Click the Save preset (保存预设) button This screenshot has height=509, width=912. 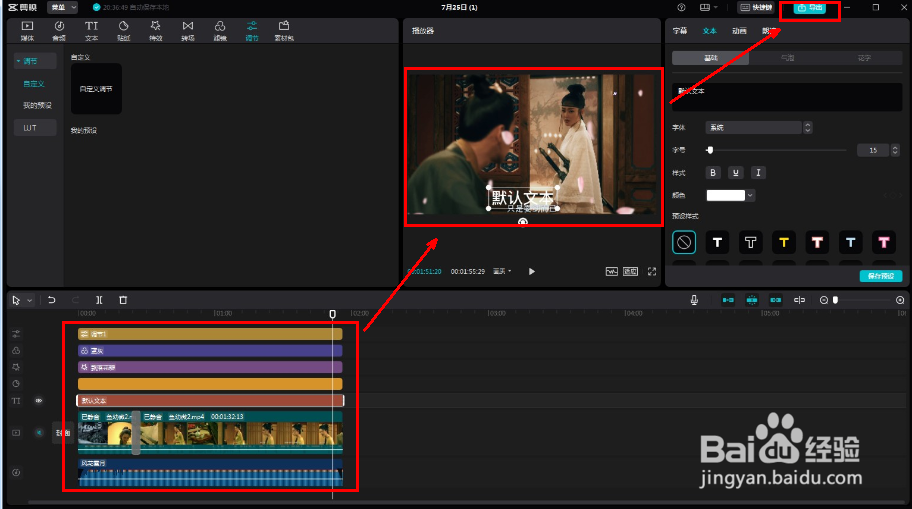[881, 276]
